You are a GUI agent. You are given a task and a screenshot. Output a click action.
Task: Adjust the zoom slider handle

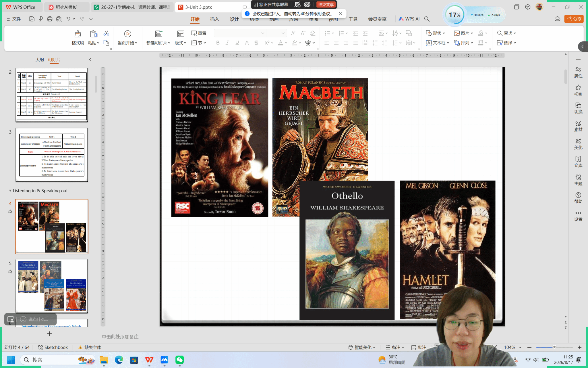click(x=554, y=347)
